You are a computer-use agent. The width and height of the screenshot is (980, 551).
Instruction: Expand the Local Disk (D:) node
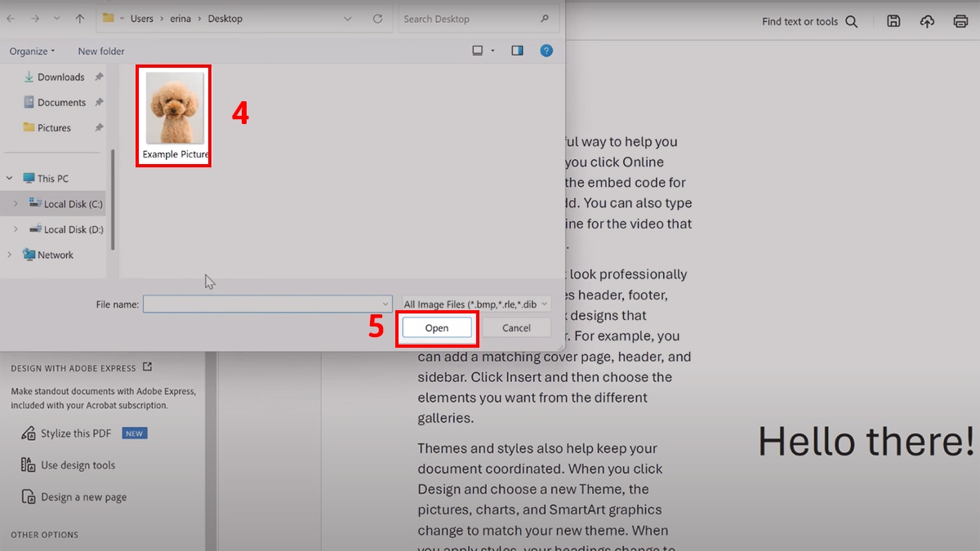click(16, 229)
